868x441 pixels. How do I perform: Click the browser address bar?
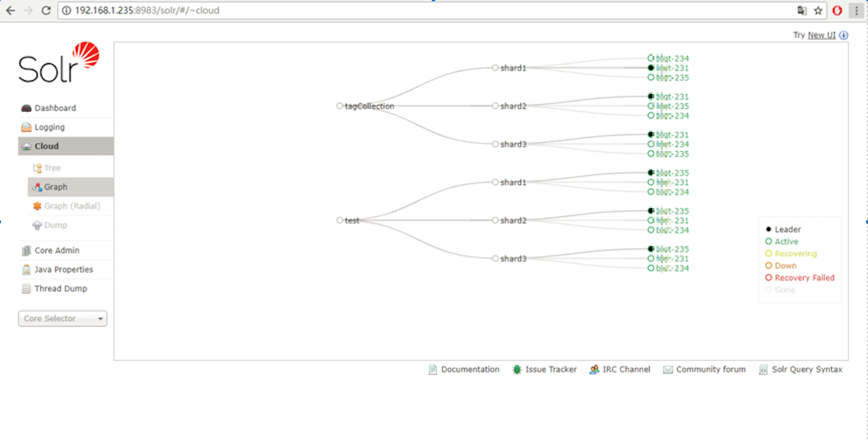tap(404, 11)
